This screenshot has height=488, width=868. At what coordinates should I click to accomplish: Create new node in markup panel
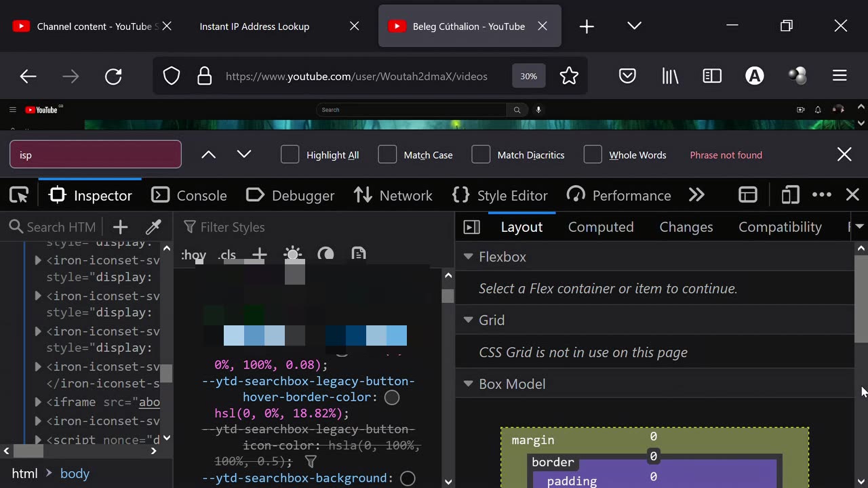click(120, 227)
